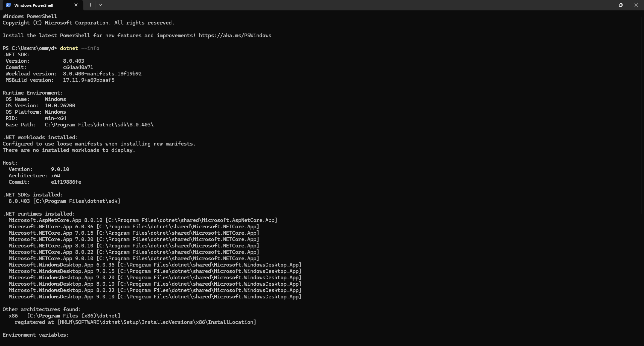Restore down the terminal window
This screenshot has width=644, height=346.
(621, 5)
